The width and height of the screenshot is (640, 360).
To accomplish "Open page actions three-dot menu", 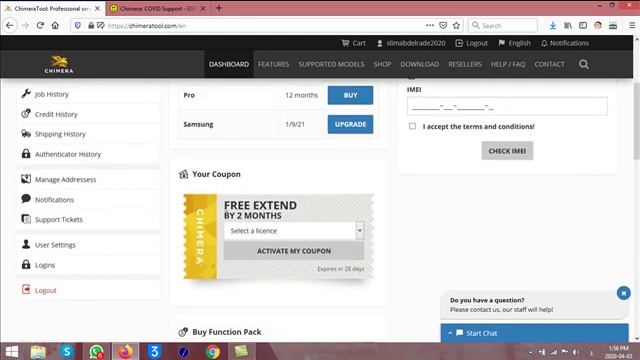I will pyautogui.click(x=430, y=25).
